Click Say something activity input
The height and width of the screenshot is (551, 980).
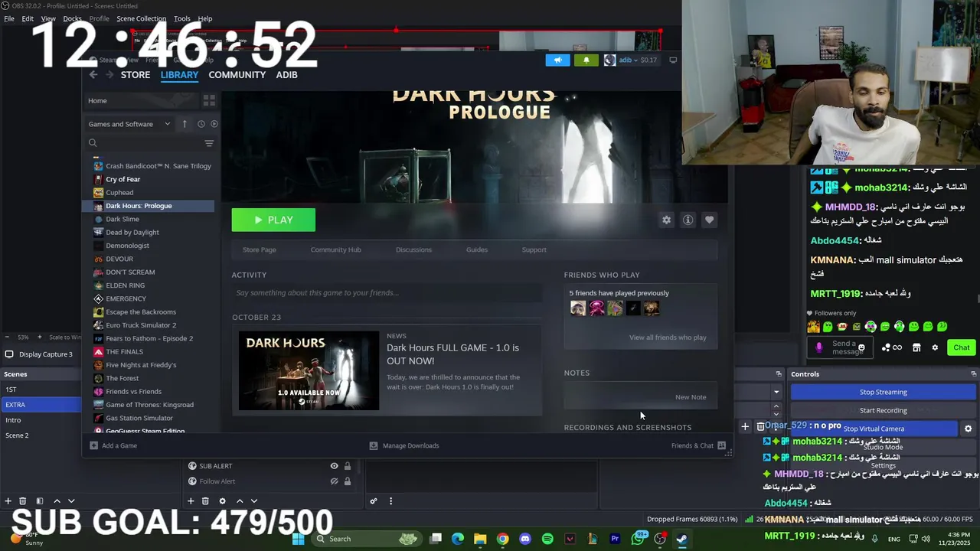387,292
